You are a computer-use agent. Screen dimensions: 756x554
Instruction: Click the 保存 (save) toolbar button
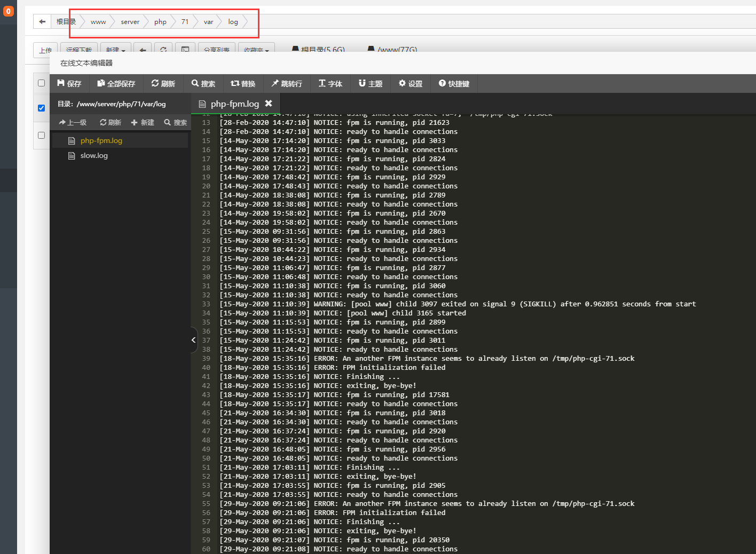tap(69, 83)
